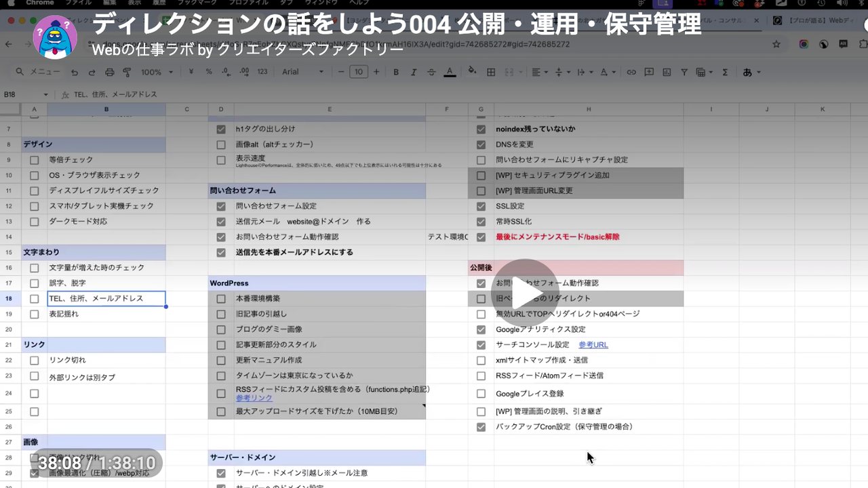Decrease font size with the minus button
This screenshot has height=488, width=868.
coord(341,72)
